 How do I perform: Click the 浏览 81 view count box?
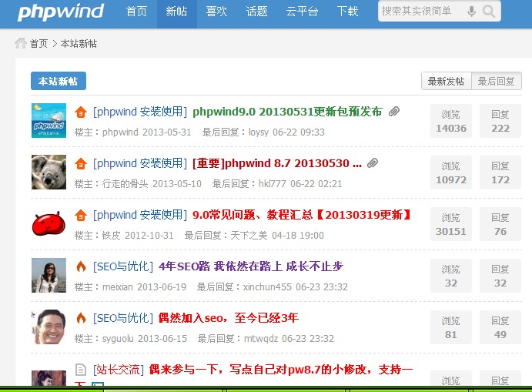pyautogui.click(x=451, y=327)
